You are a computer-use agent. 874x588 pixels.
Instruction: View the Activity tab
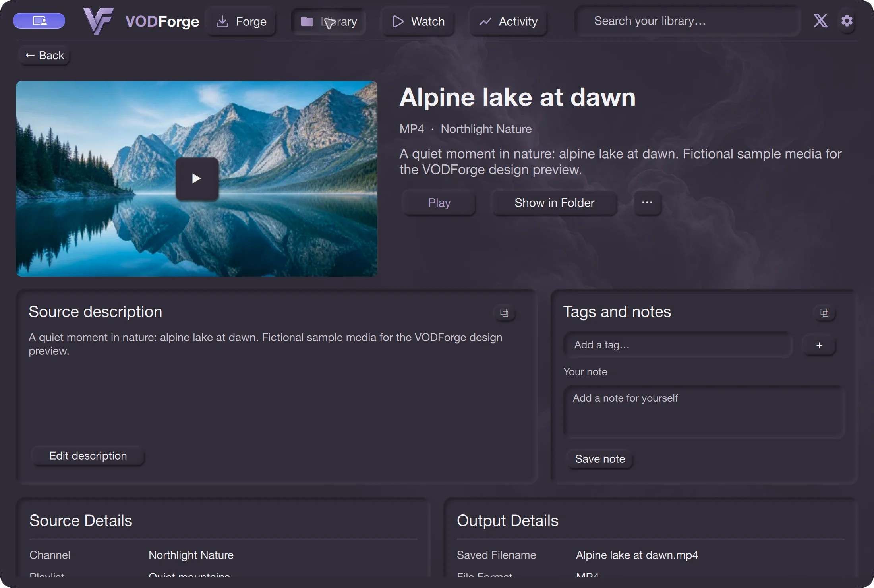[509, 21]
